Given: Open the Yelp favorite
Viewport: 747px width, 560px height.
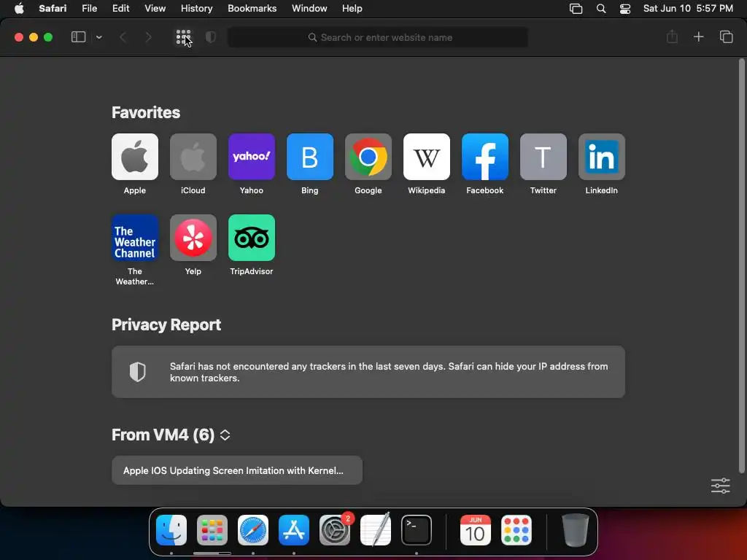Looking at the screenshot, I should coord(193,238).
